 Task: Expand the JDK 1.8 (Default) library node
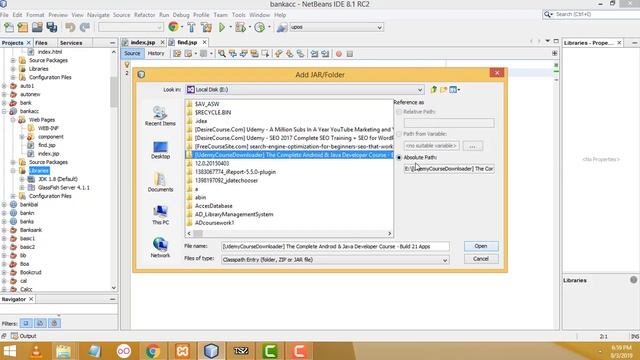click(22, 179)
